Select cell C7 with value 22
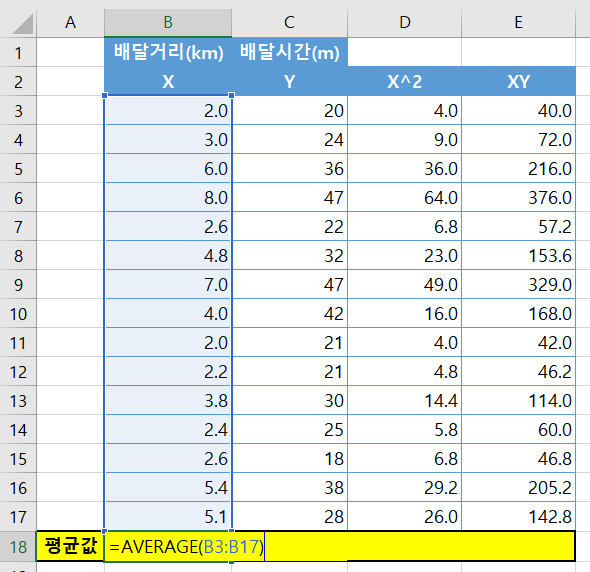This screenshot has width=590, height=572. pos(289,226)
